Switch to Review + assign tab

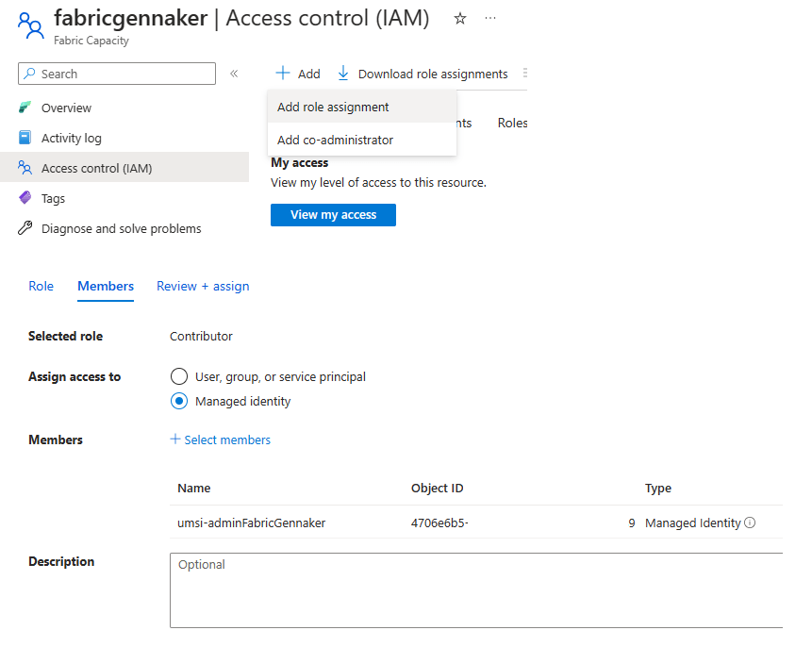pyautogui.click(x=203, y=286)
